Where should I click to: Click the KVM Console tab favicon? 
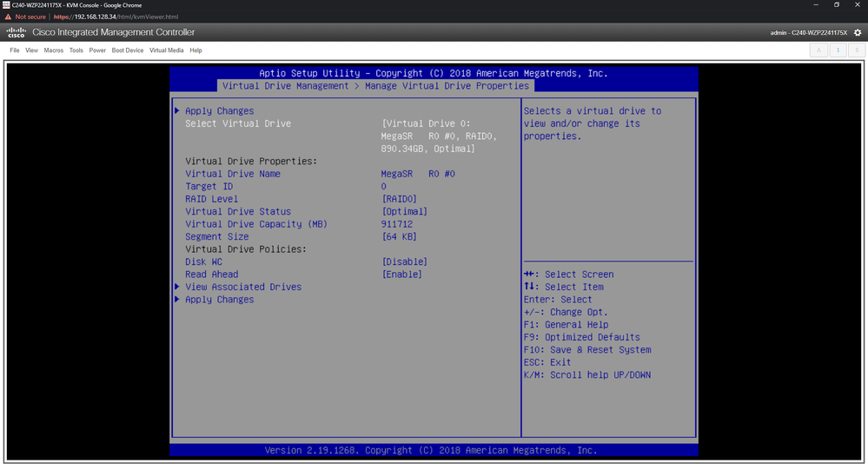point(5,5)
